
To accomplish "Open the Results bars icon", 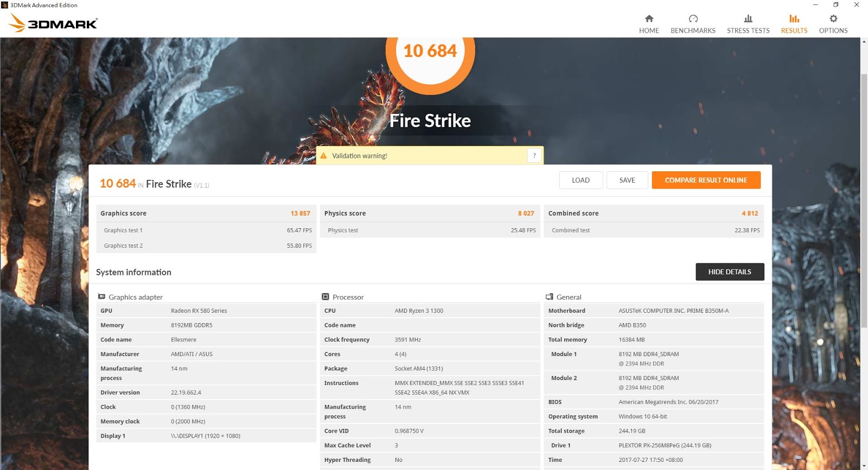I will coord(794,18).
